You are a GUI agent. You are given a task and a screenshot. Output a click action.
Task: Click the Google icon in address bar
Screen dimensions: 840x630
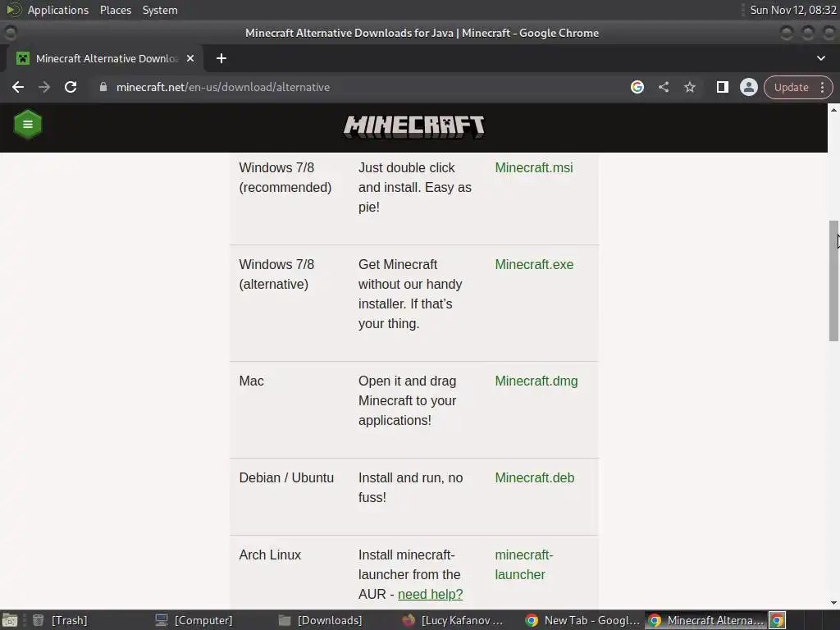pos(637,87)
